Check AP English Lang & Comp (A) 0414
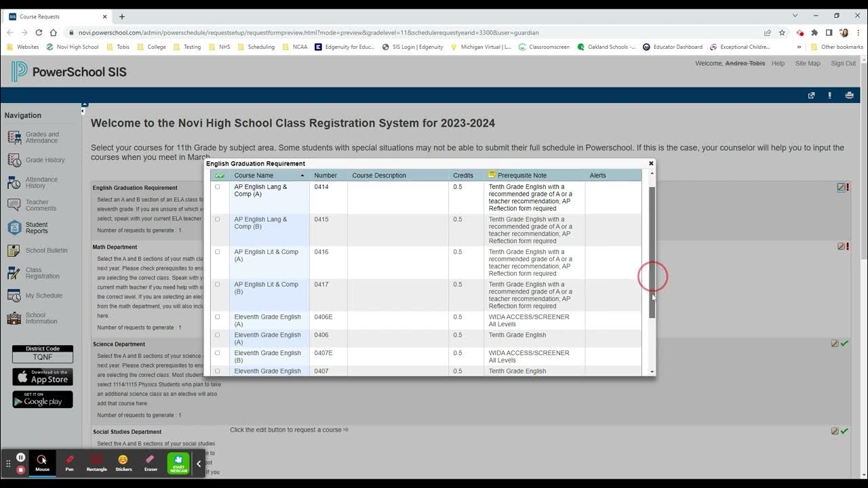This screenshot has width=868, height=488. [218, 187]
